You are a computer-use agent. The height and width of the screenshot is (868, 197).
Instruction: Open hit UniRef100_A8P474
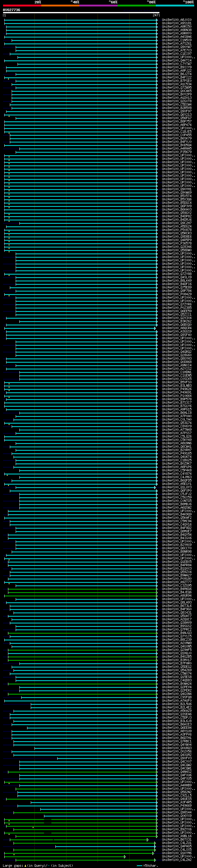pos(177,125)
